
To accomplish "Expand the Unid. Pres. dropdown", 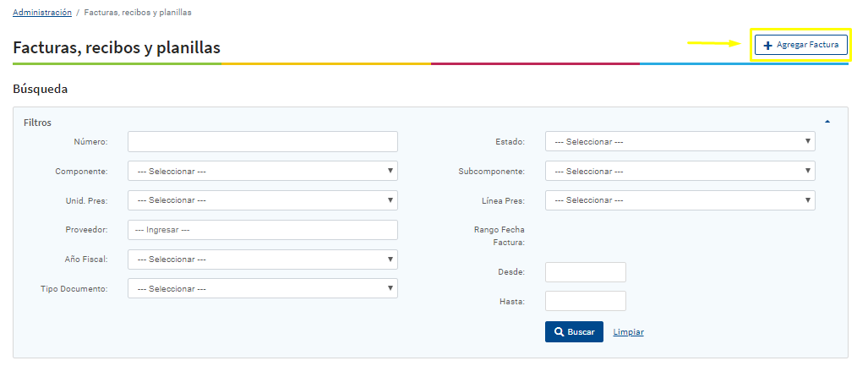I will click(x=262, y=200).
